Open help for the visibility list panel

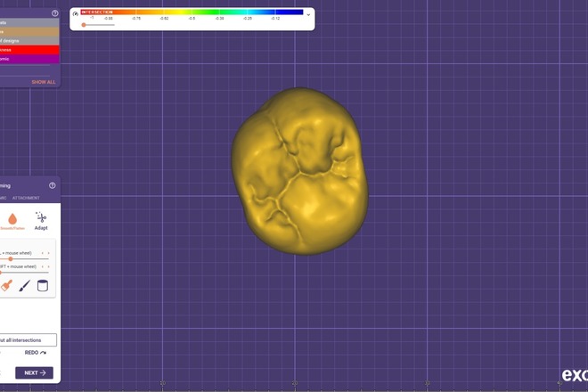pos(55,13)
